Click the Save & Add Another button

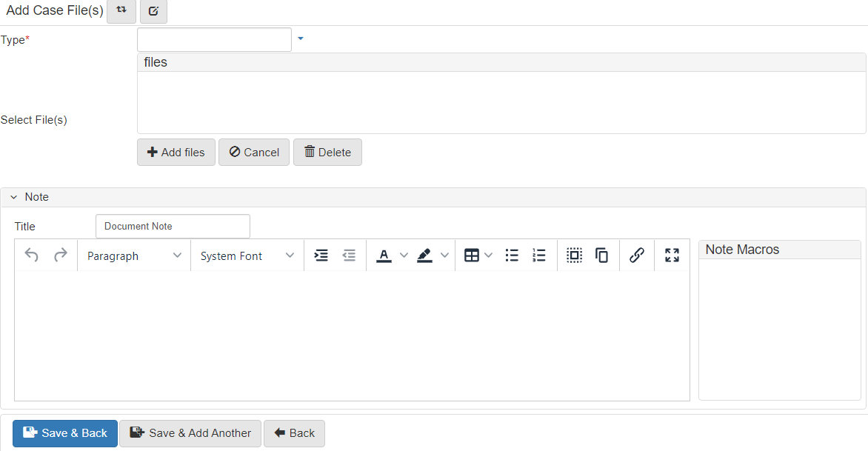(x=190, y=433)
